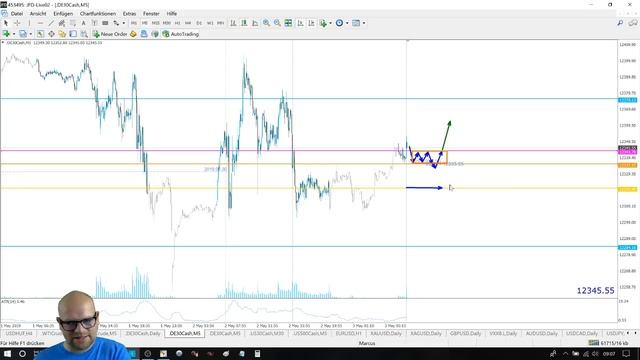The width and height of the screenshot is (640, 360).
Task: Open Cortana search circle on taskbar
Action: pyautogui.click(x=22, y=353)
